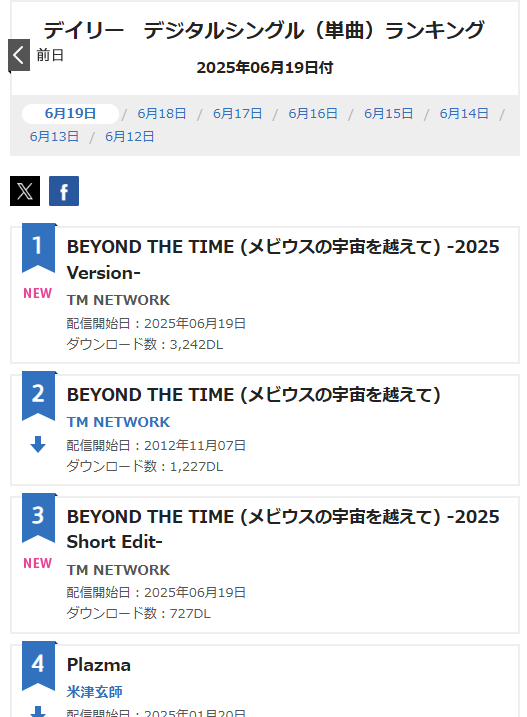This screenshot has height=717, width=527.
Task: Open TM NETWORK artist link under rank 2
Action: [118, 422]
